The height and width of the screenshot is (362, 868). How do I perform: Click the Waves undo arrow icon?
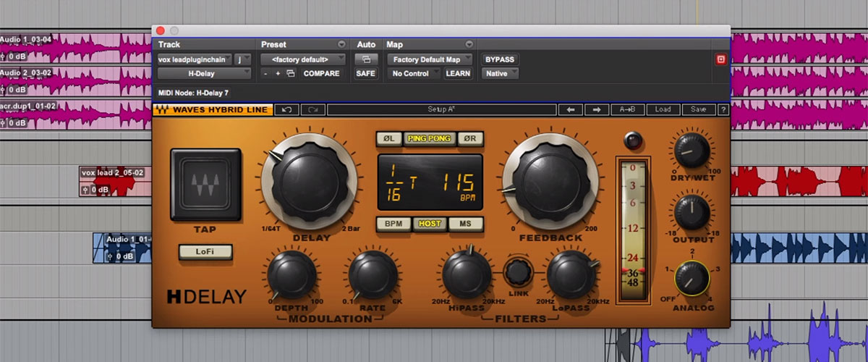[286, 109]
